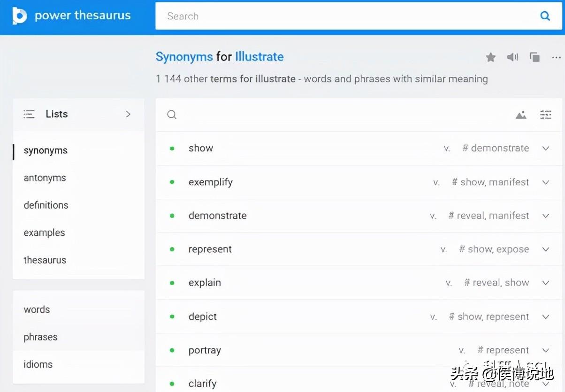The image size is (565, 392).
Task: Click green dot next to portray
Action: [172, 350]
